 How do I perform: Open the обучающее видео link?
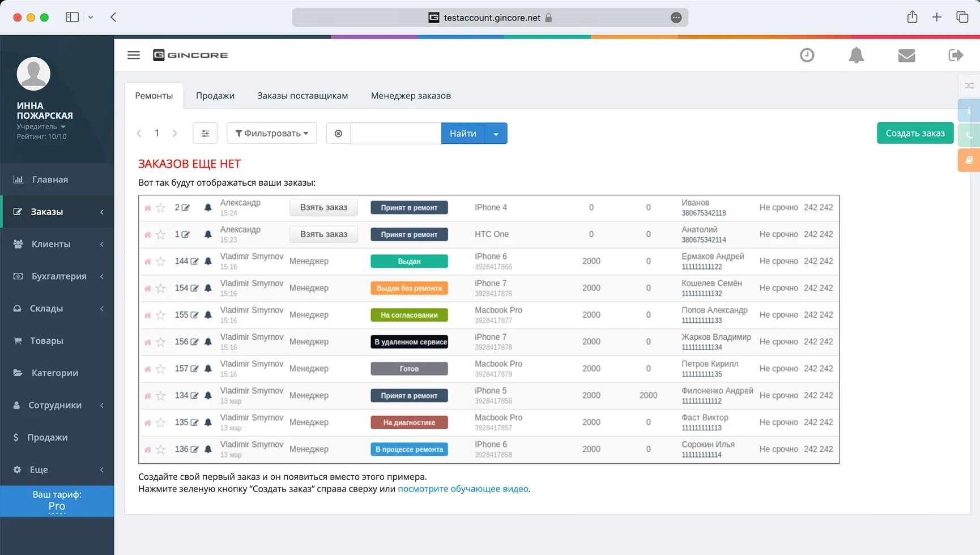[462, 488]
